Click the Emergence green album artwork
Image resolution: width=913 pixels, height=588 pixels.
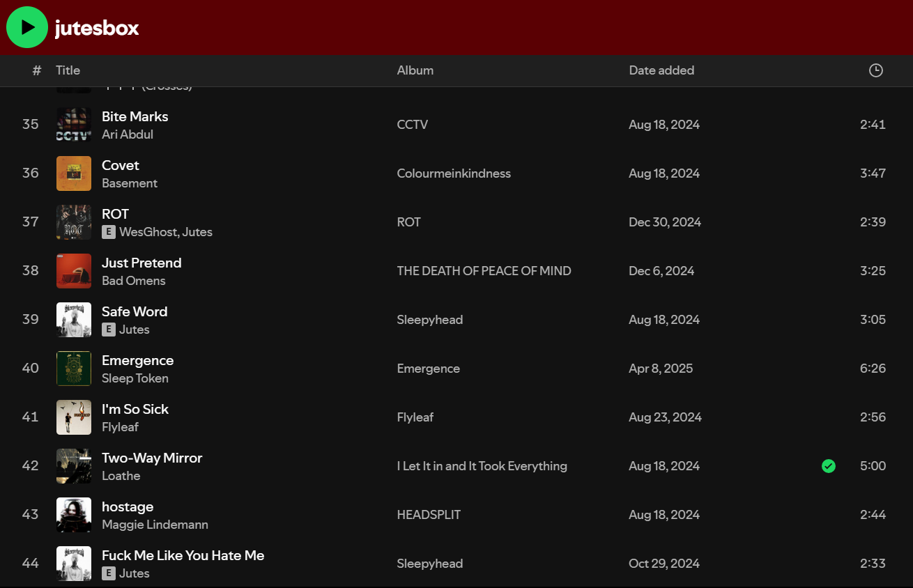pos(74,369)
